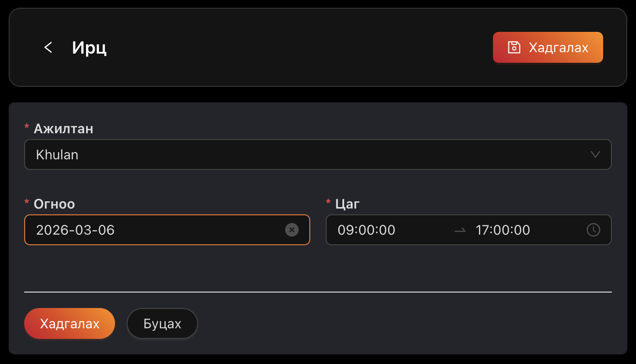Click the floppy disk save icon
The image size is (636, 364).
click(x=514, y=47)
